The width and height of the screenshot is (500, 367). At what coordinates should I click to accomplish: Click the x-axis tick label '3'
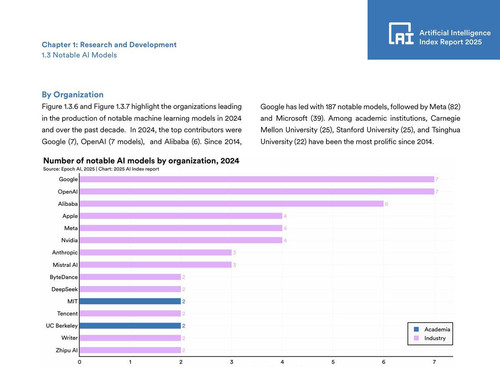click(x=232, y=362)
